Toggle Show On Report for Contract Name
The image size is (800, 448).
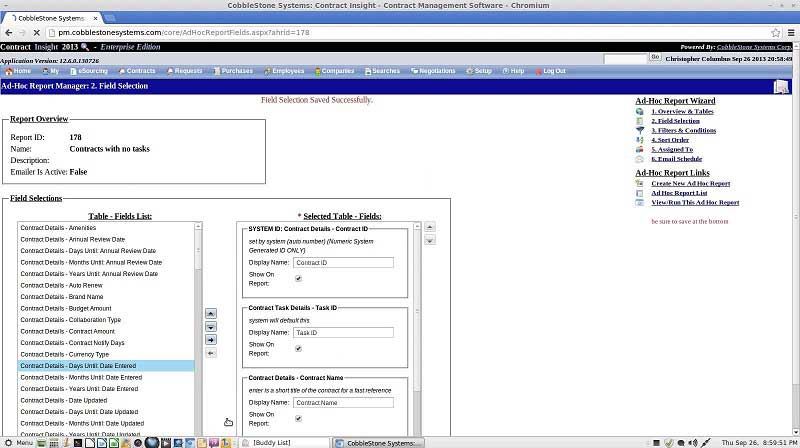298,418
